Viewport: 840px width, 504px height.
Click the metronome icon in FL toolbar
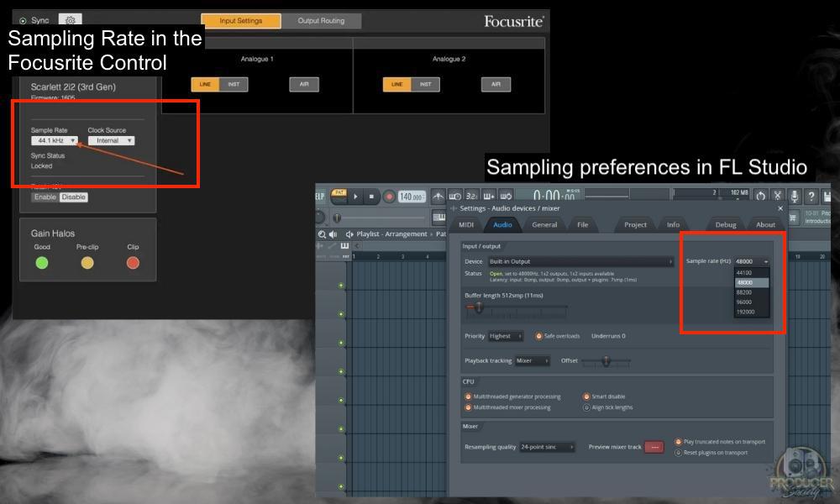(438, 197)
